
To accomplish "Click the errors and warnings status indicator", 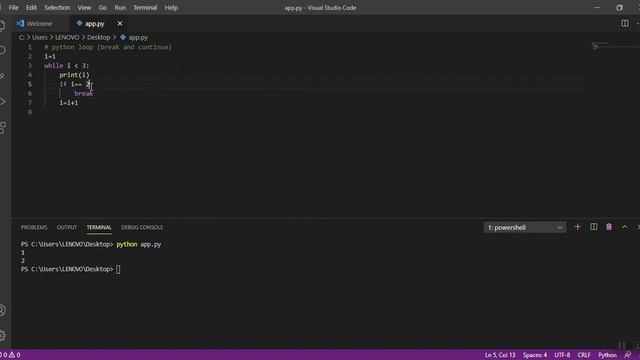I will click(x=11, y=355).
